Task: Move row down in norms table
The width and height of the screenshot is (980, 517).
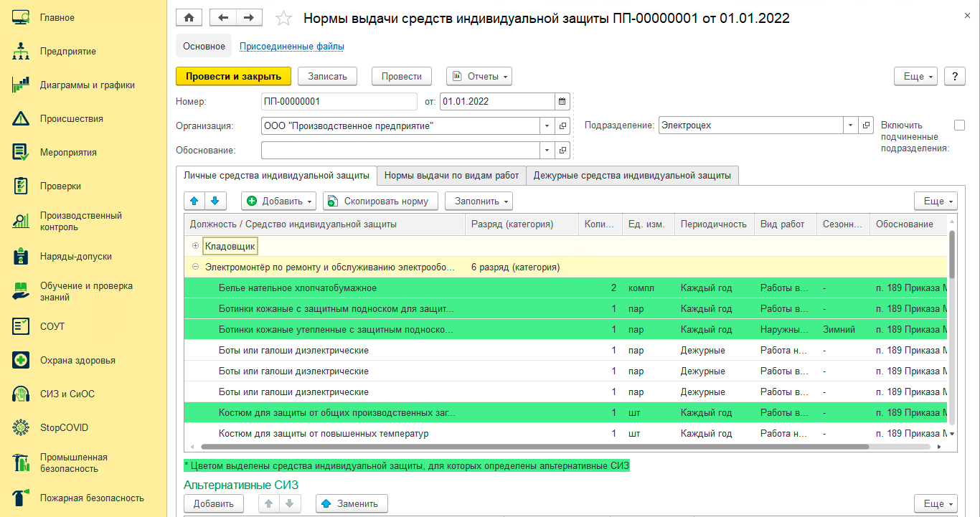Action: pos(215,201)
